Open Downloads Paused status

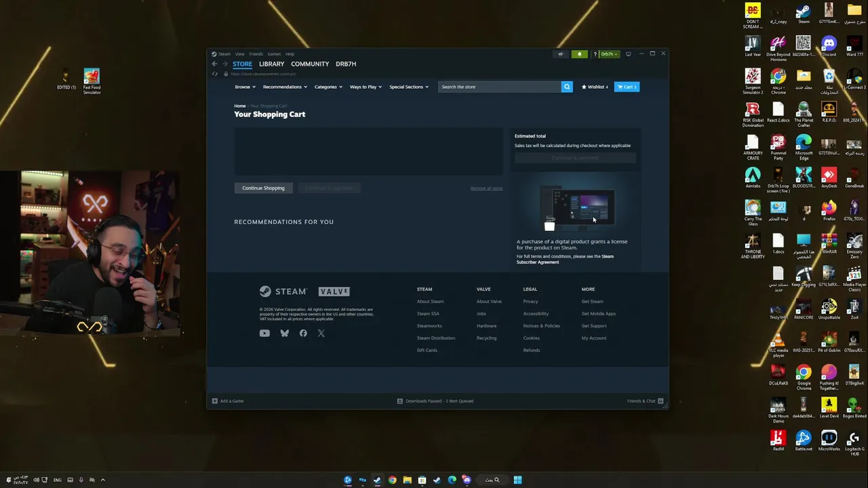(435, 401)
